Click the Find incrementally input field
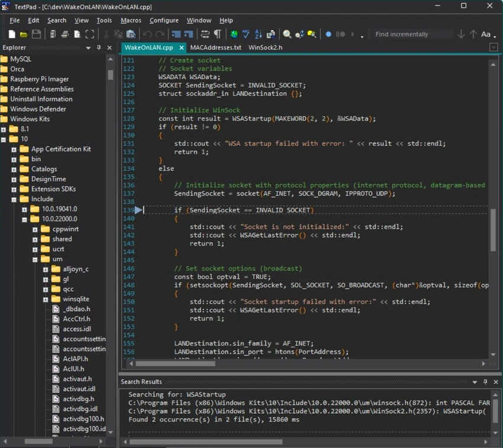Image resolution: width=503 pixels, height=448 pixels. (413, 34)
